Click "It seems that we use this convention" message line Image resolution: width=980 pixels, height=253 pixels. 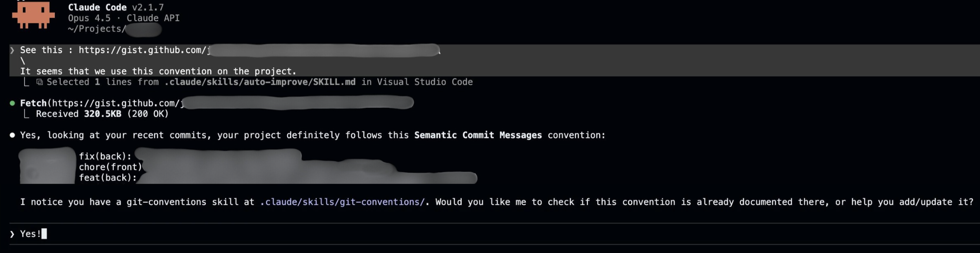158,72
